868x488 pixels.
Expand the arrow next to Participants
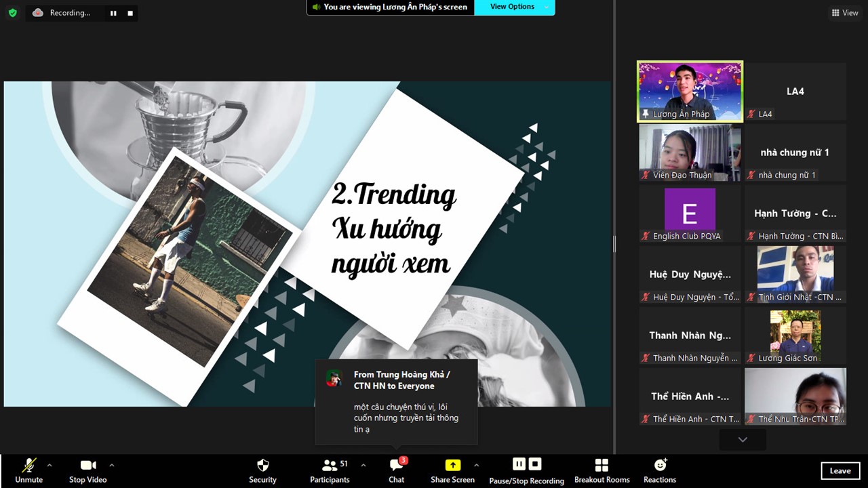(x=363, y=465)
